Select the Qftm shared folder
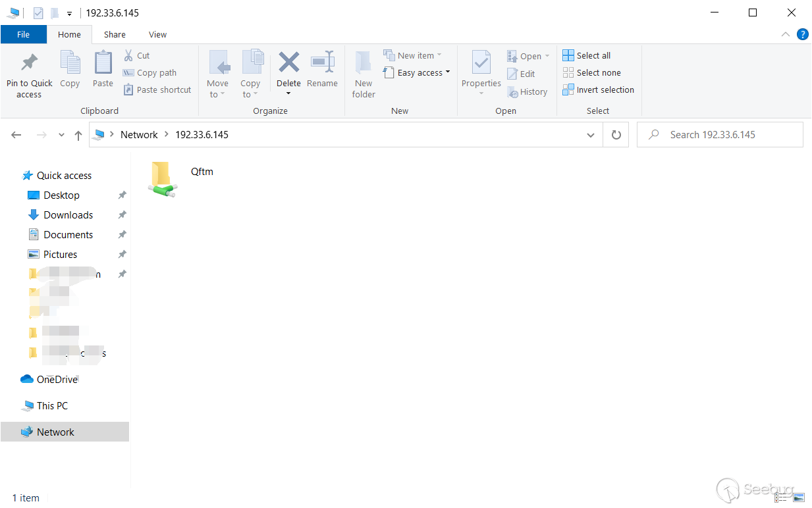 pos(182,179)
